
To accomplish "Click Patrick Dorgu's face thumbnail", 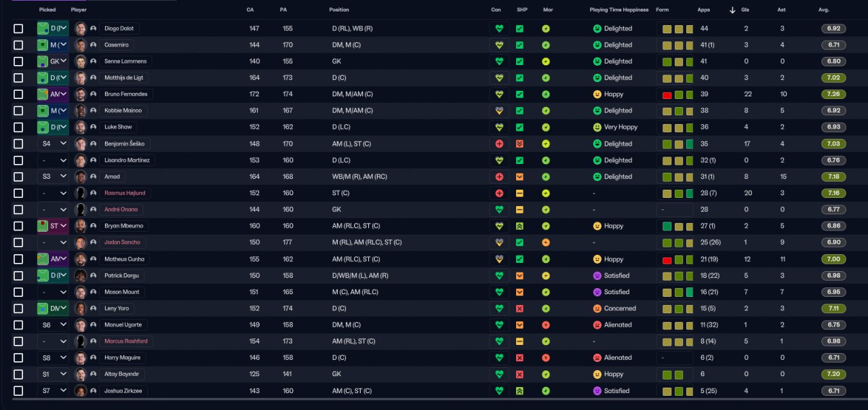I will tap(81, 275).
